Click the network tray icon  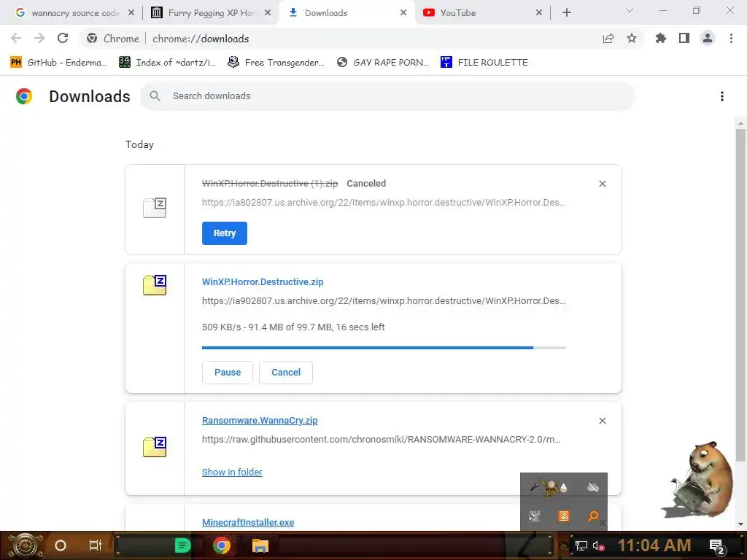[581, 545]
